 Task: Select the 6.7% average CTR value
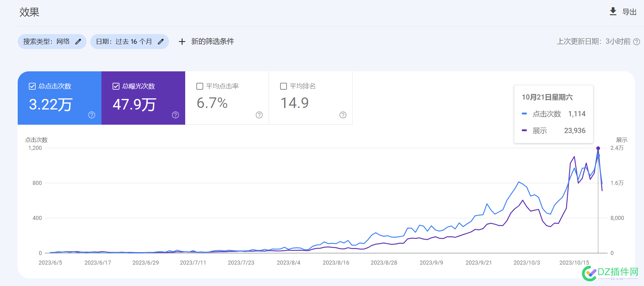tap(212, 103)
